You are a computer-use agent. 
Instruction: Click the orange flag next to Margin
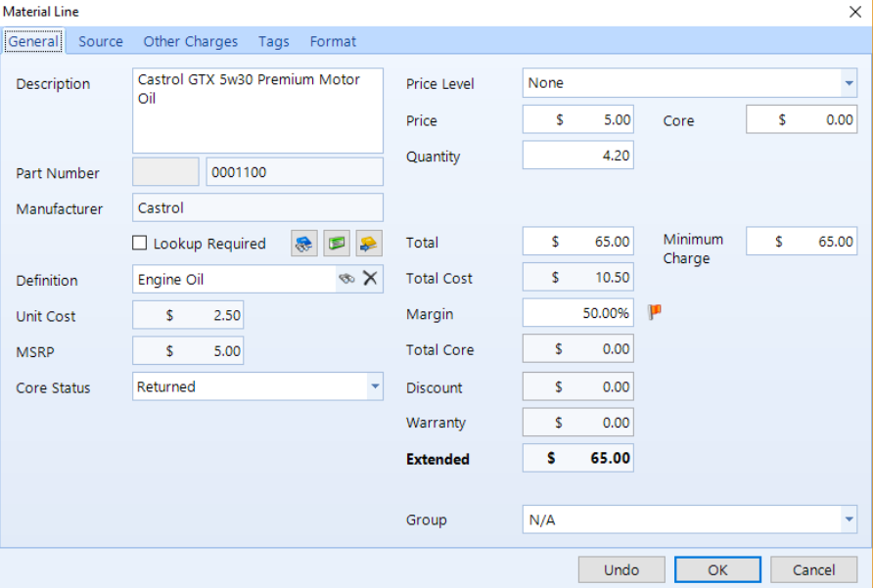[655, 312]
